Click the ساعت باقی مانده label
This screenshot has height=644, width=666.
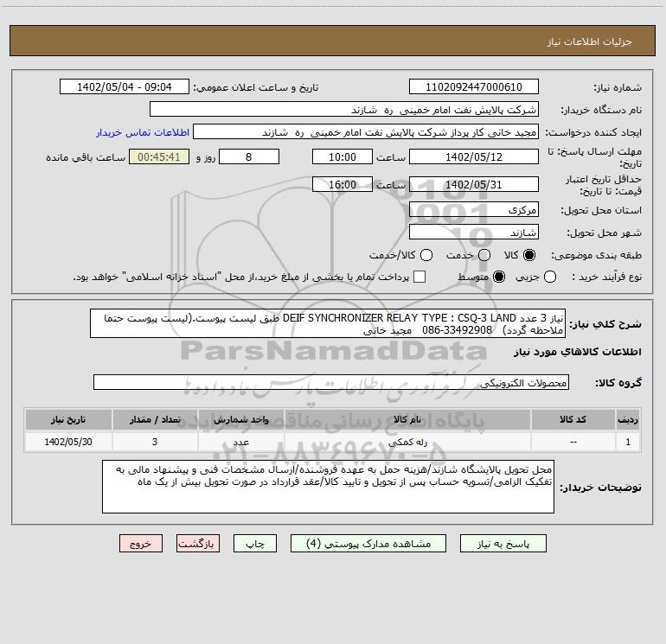[x=86, y=157]
